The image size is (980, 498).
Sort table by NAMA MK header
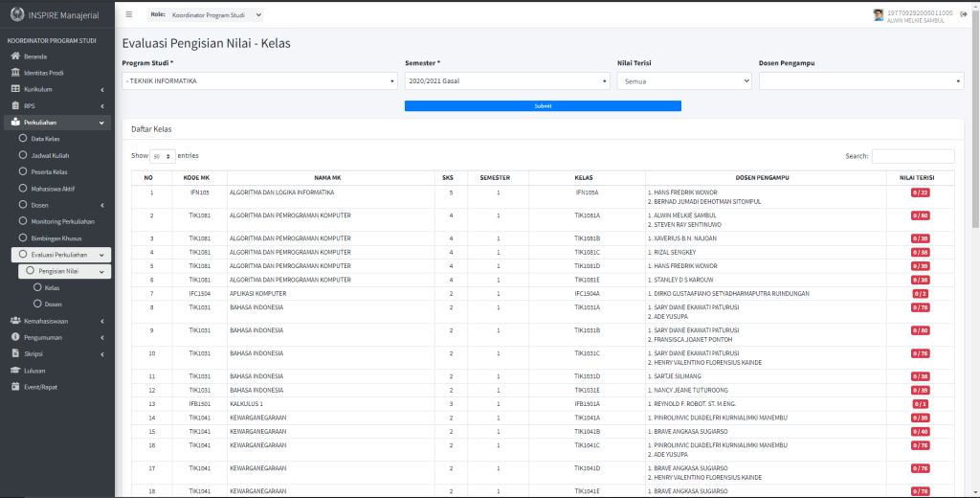(331, 178)
